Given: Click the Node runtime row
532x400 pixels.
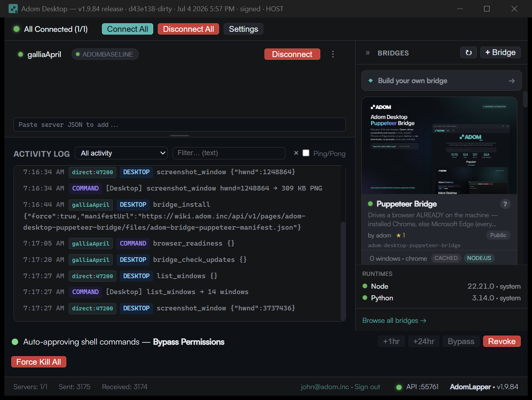Looking at the screenshot, I should [x=441, y=286].
